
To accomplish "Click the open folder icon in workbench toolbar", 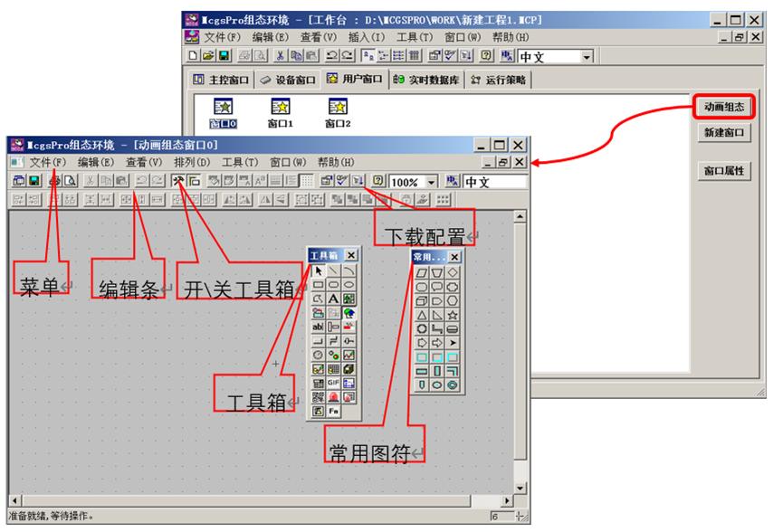I will point(209,55).
